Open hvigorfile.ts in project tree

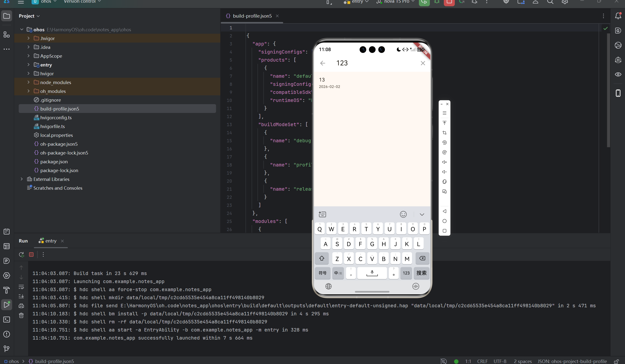pos(53,126)
